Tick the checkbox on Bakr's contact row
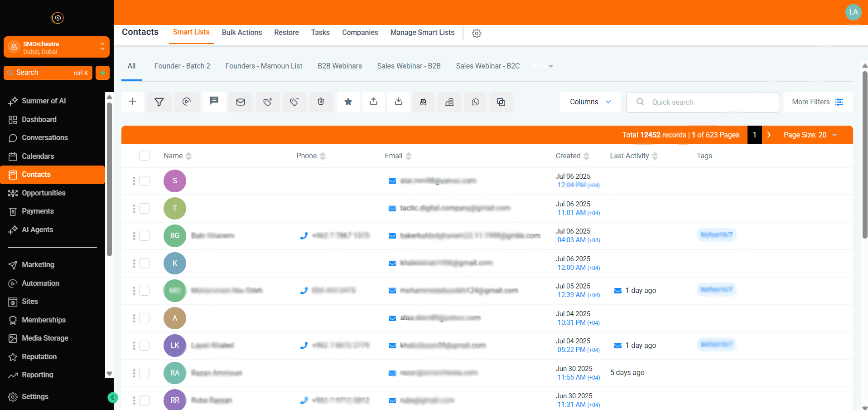 pyautogui.click(x=144, y=236)
